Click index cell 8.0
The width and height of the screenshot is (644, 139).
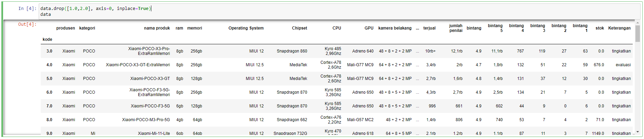click(x=49, y=120)
